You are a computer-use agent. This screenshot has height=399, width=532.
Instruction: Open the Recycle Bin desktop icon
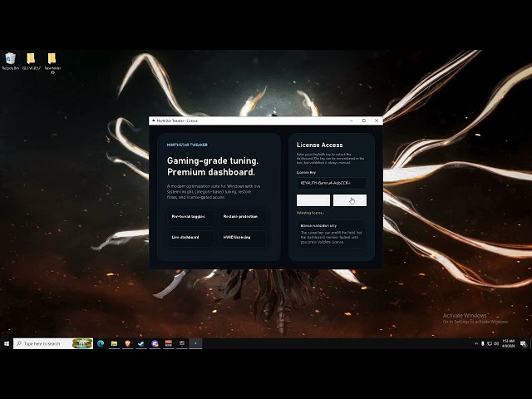click(11, 61)
